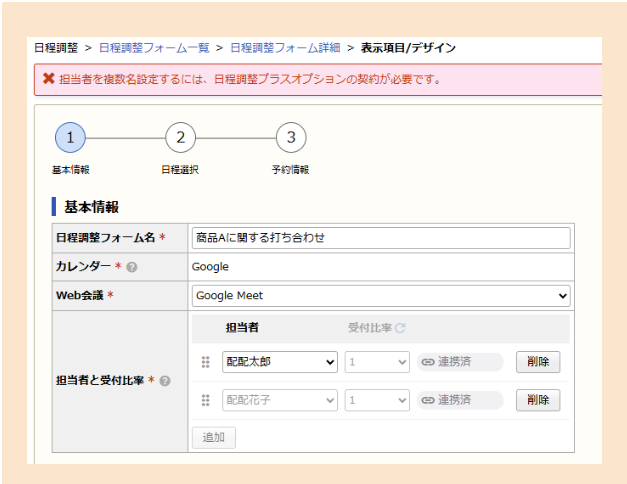Click the drag handle for 配配花子 row
This screenshot has width=627, height=484.
click(206, 400)
